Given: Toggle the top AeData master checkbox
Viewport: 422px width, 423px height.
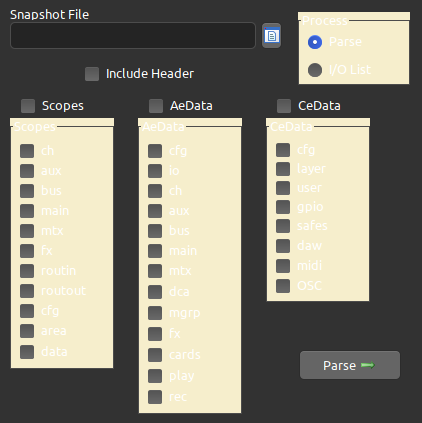Looking at the screenshot, I should coord(156,106).
